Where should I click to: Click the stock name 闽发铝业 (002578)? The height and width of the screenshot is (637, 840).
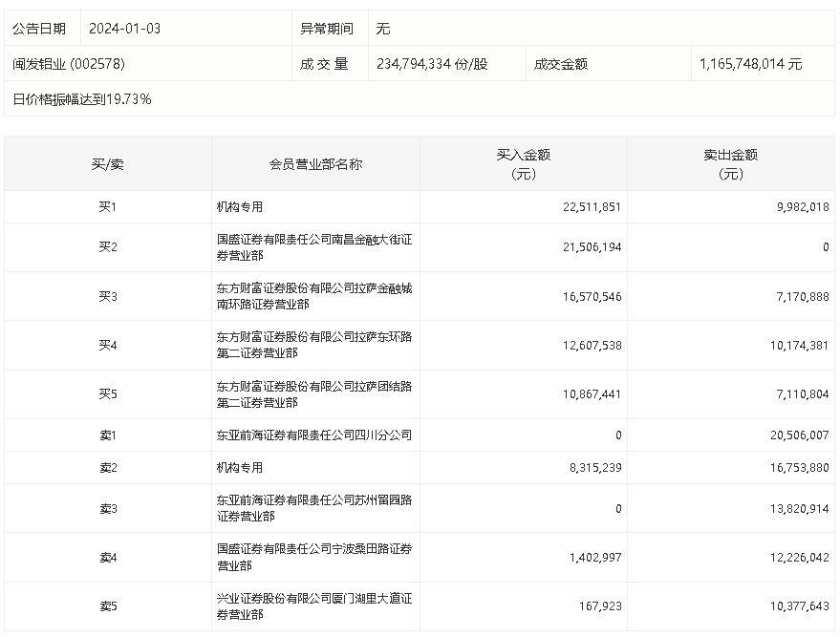pos(69,64)
